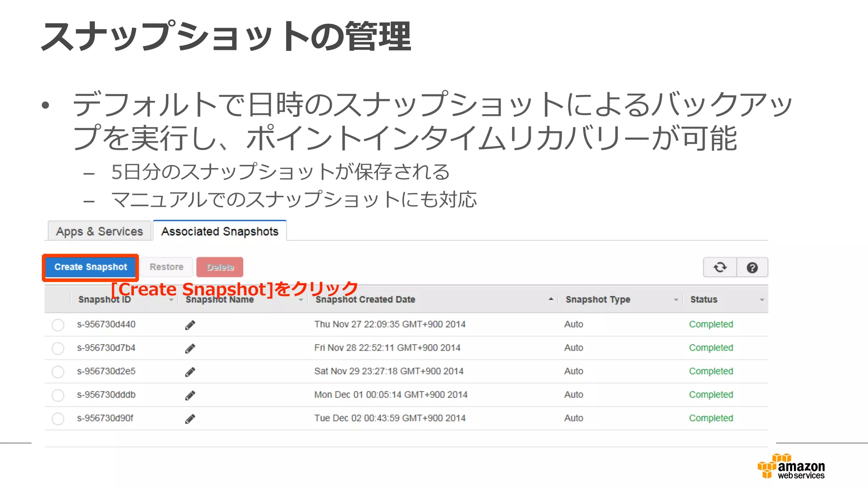The width and height of the screenshot is (868, 488).
Task: Edit name pencil for s-956730d7b4
Action: click(x=190, y=348)
